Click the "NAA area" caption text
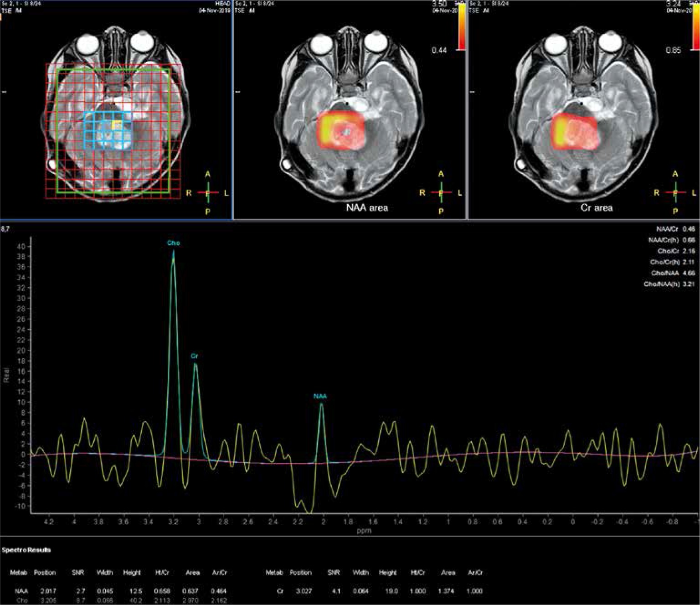The image size is (700, 605). (x=367, y=208)
